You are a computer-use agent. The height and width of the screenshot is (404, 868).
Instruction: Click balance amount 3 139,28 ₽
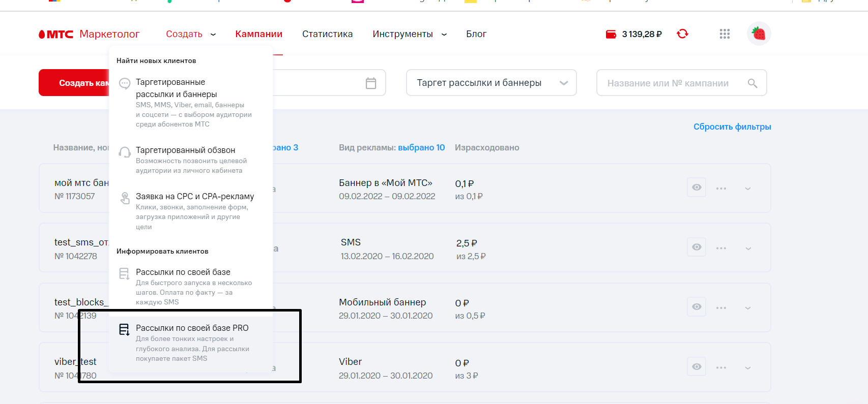[642, 34]
